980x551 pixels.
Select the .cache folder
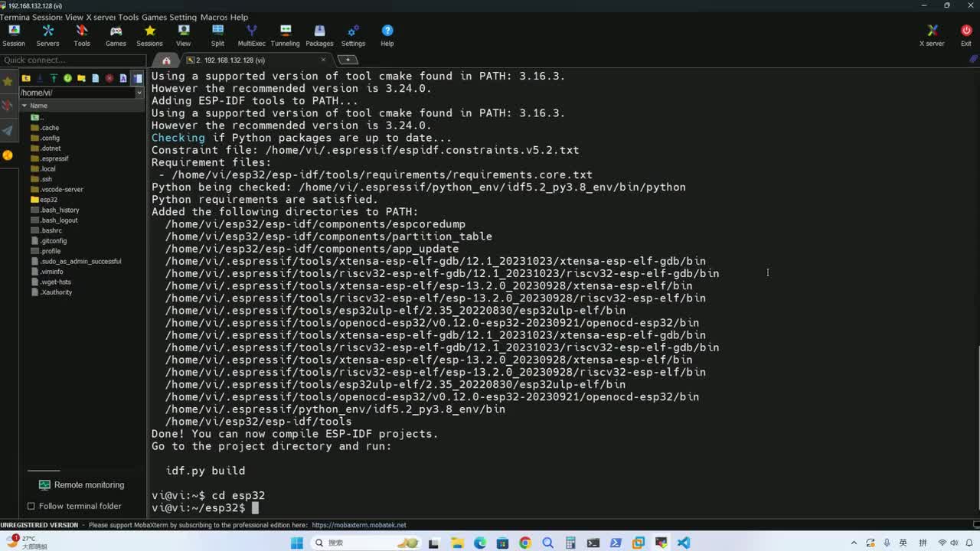pyautogui.click(x=44, y=128)
